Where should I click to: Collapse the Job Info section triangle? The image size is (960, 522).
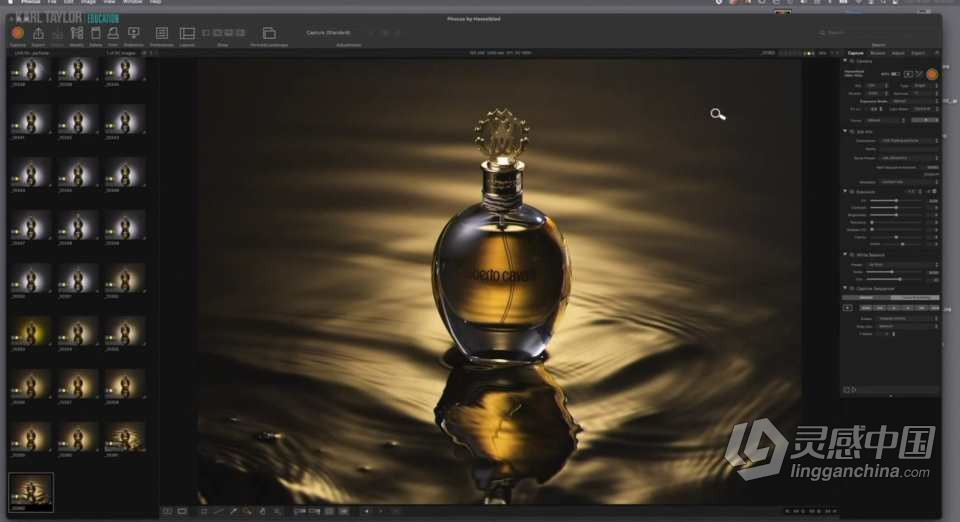click(x=845, y=131)
